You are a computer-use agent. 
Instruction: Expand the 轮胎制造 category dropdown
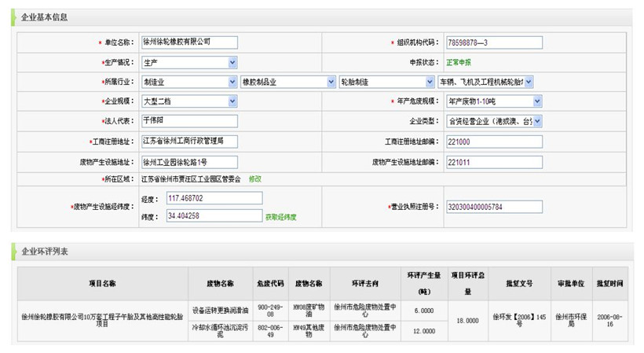point(386,82)
